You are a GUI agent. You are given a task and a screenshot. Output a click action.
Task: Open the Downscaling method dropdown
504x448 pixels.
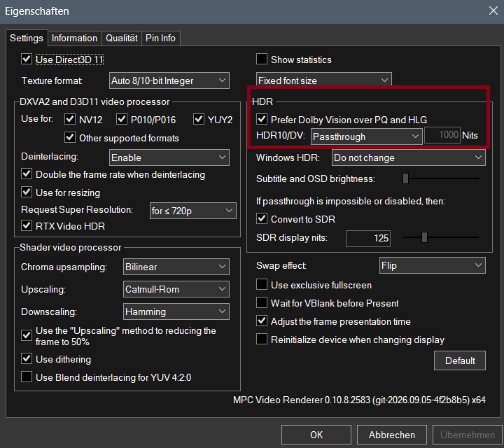pos(176,311)
